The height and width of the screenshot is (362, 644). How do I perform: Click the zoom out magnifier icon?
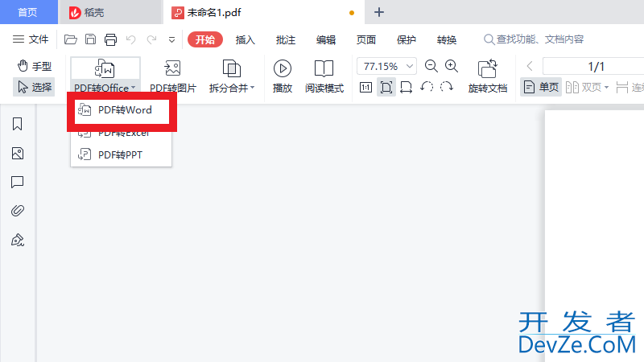431,66
